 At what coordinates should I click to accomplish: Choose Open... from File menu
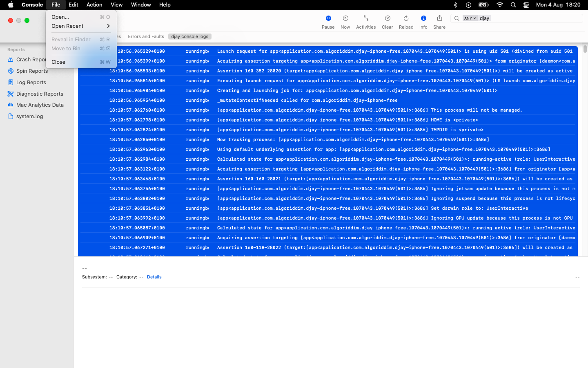pyautogui.click(x=81, y=17)
